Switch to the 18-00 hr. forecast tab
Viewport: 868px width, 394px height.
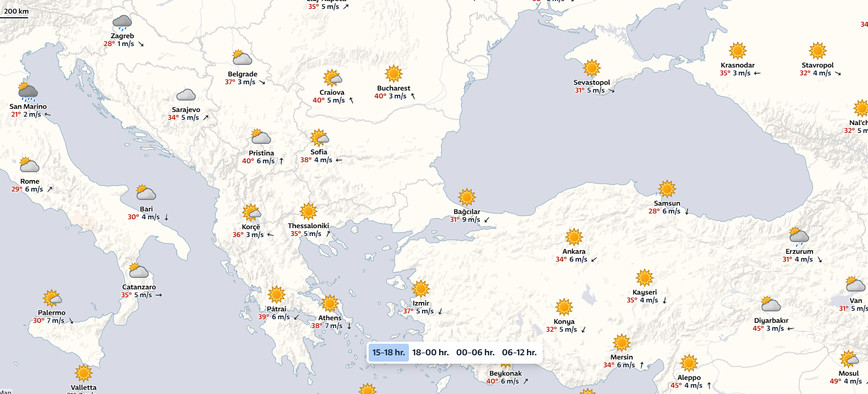[430, 353]
